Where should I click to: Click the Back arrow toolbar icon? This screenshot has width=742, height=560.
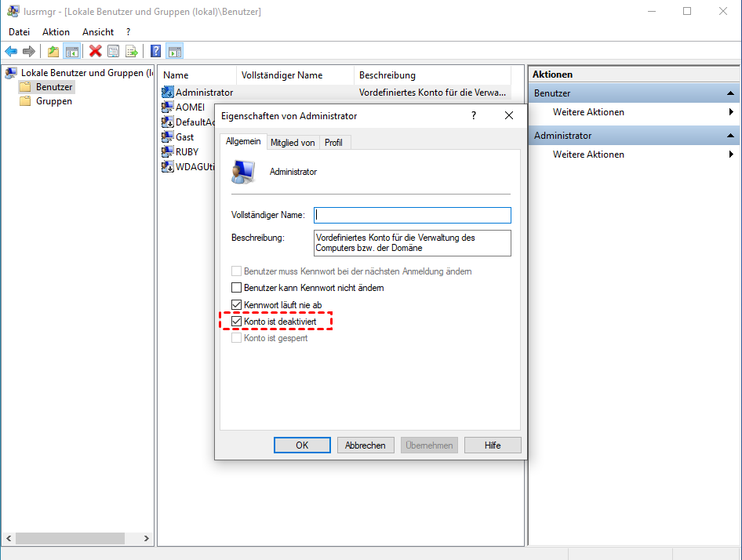pyautogui.click(x=11, y=51)
